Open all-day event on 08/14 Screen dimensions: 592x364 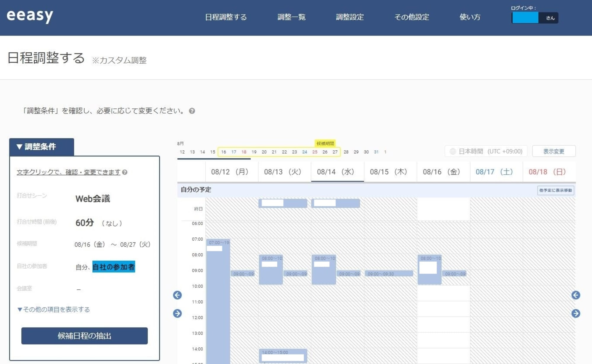pos(336,203)
